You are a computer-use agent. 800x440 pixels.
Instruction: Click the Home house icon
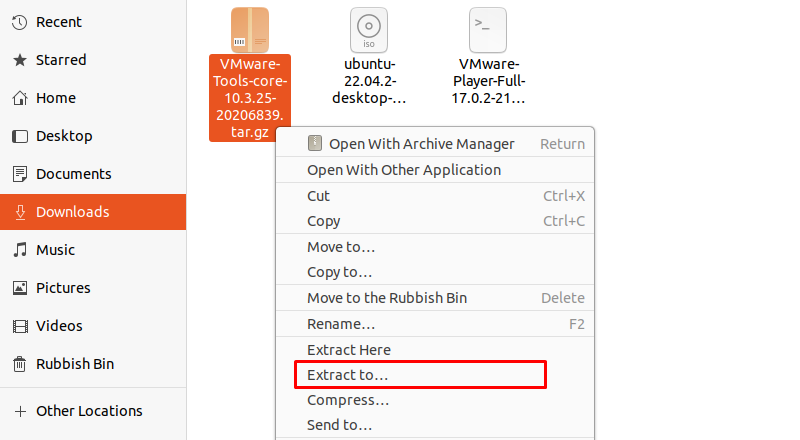19,98
